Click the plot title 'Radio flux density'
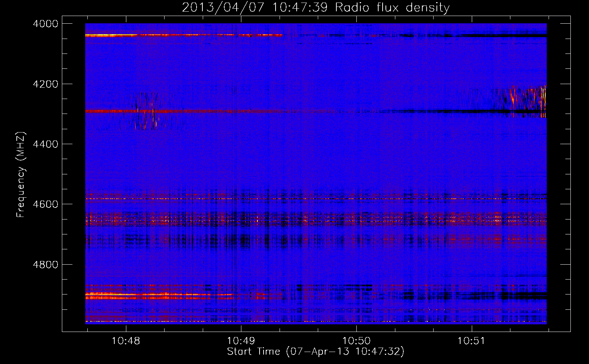This screenshot has height=364, width=589. tap(392, 7)
